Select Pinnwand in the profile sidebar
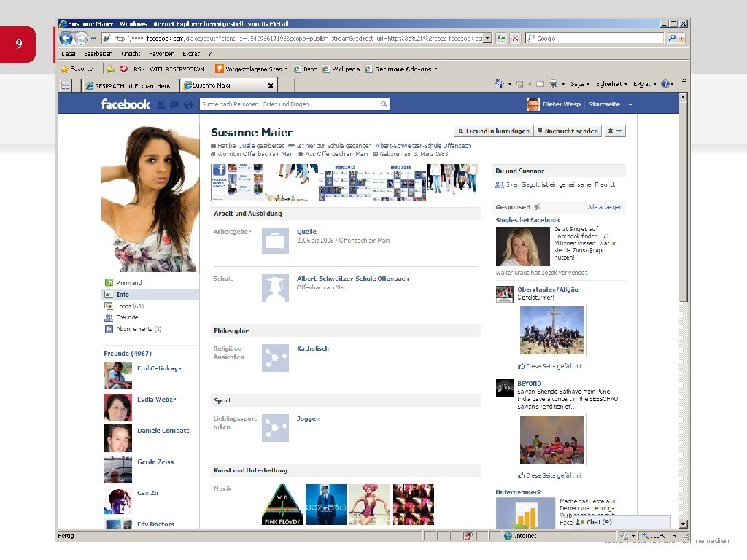This screenshot has height=560, width=747. 128,283
